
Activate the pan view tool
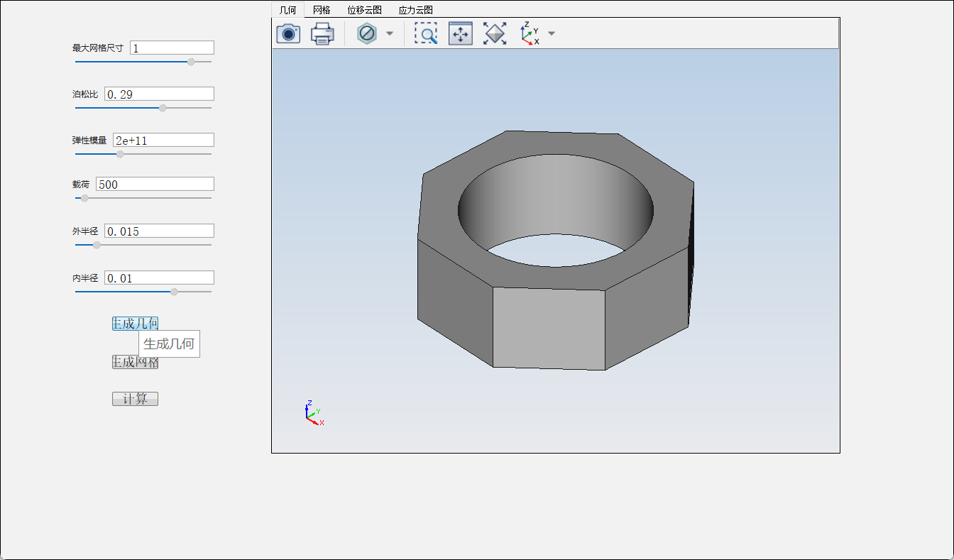(x=461, y=33)
